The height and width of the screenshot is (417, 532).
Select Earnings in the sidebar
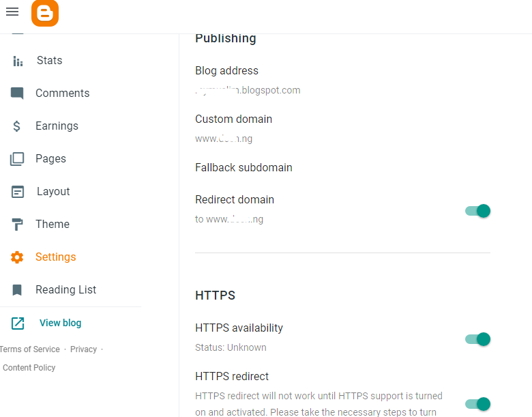[x=57, y=126]
